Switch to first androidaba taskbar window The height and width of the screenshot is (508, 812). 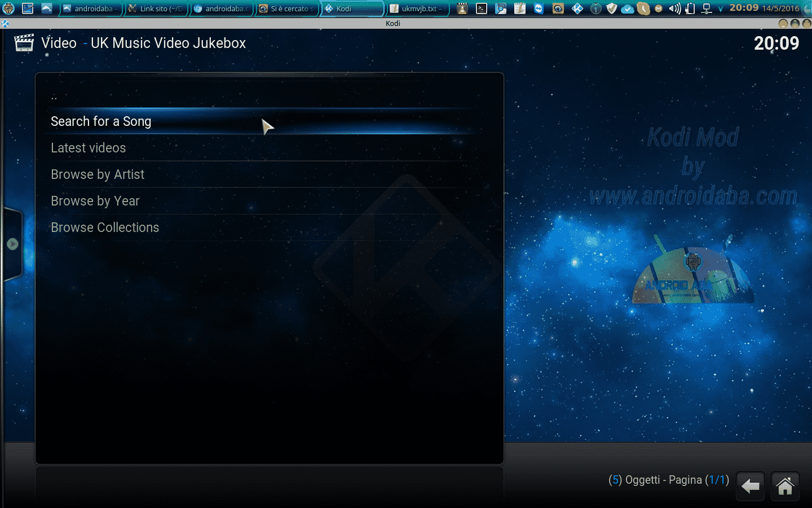[x=90, y=8]
